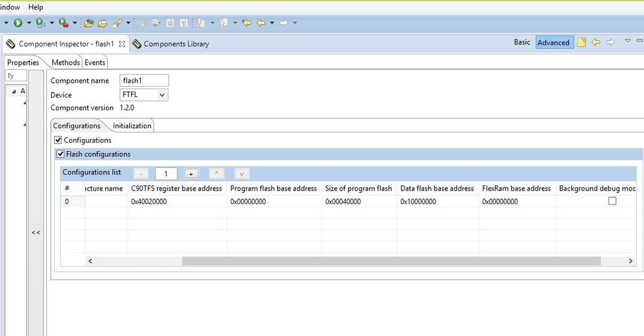Switch to the Initialization tab
This screenshot has height=336, width=644.
tap(132, 126)
